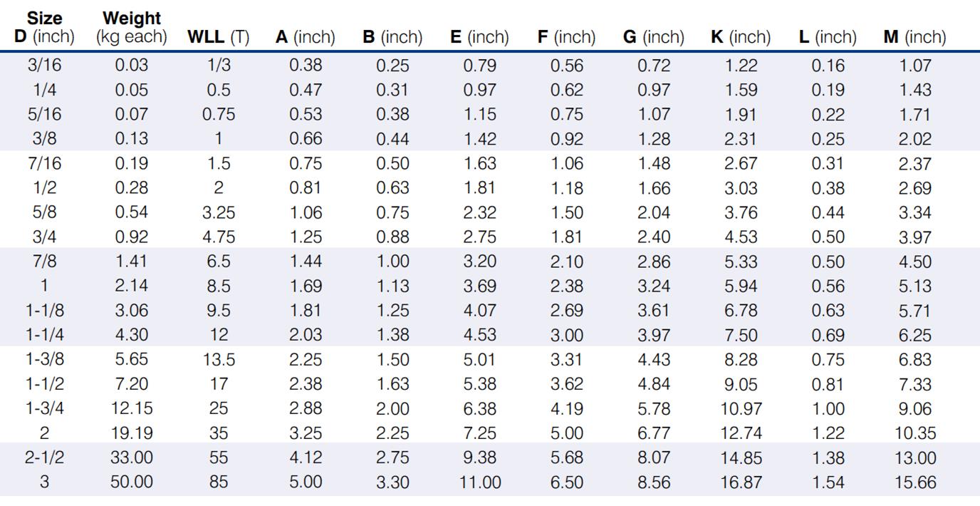Click B value 3.30 for size 3

[x=392, y=482]
